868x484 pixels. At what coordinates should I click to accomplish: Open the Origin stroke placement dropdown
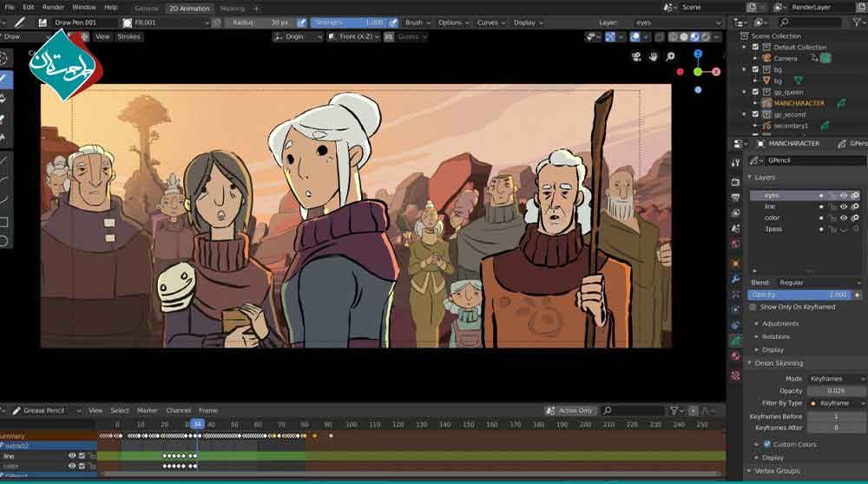click(x=298, y=36)
